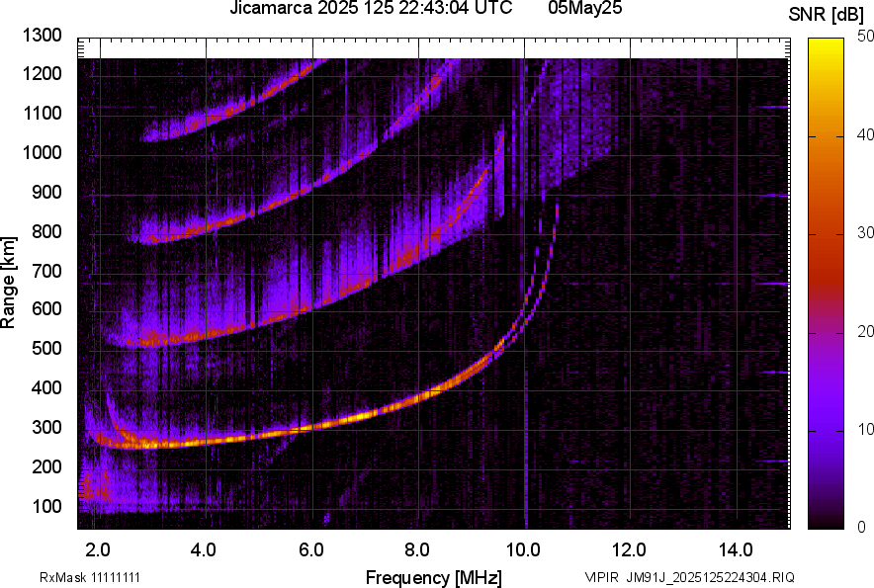Image resolution: width=874 pixels, height=588 pixels.
Task: Click the 1300 range tick label
Action: point(42,36)
